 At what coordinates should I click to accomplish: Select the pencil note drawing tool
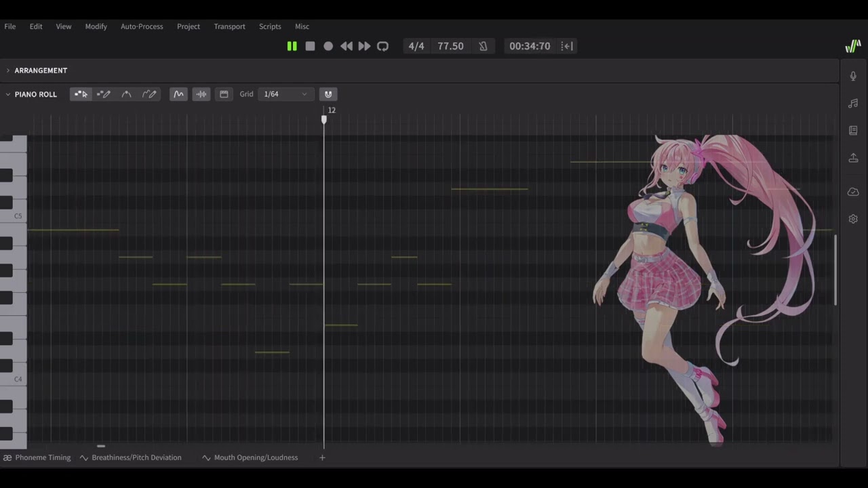click(104, 94)
